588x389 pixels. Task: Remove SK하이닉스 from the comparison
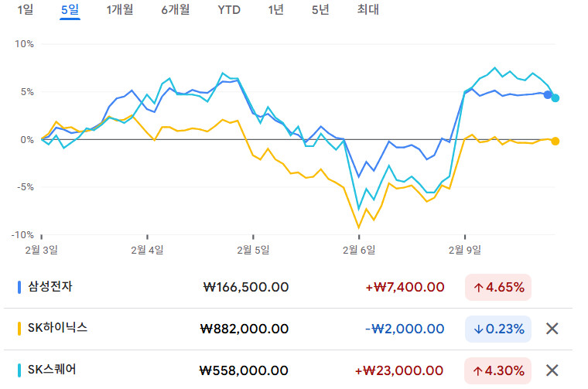552,329
